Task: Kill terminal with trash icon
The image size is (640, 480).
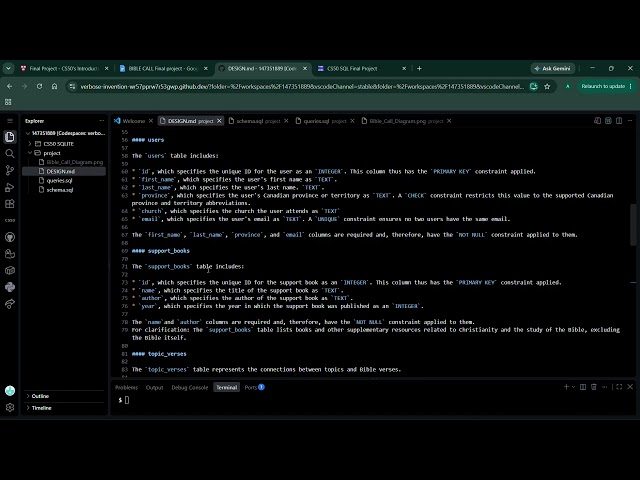Action: 593,387
